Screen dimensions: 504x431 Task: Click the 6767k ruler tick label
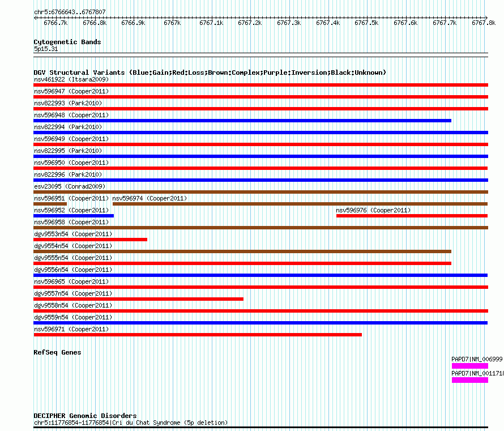click(x=172, y=23)
